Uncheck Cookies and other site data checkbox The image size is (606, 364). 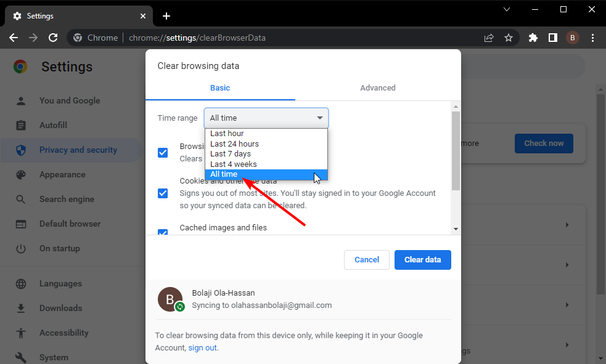pyautogui.click(x=163, y=193)
